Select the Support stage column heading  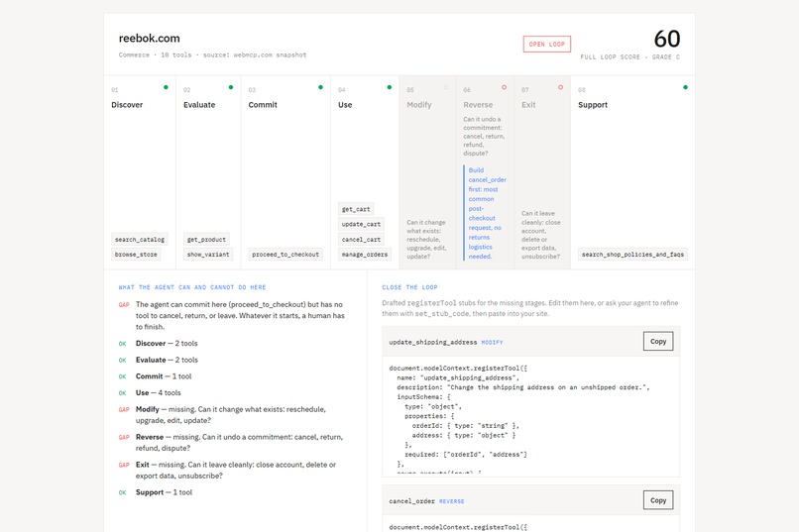[x=593, y=105]
